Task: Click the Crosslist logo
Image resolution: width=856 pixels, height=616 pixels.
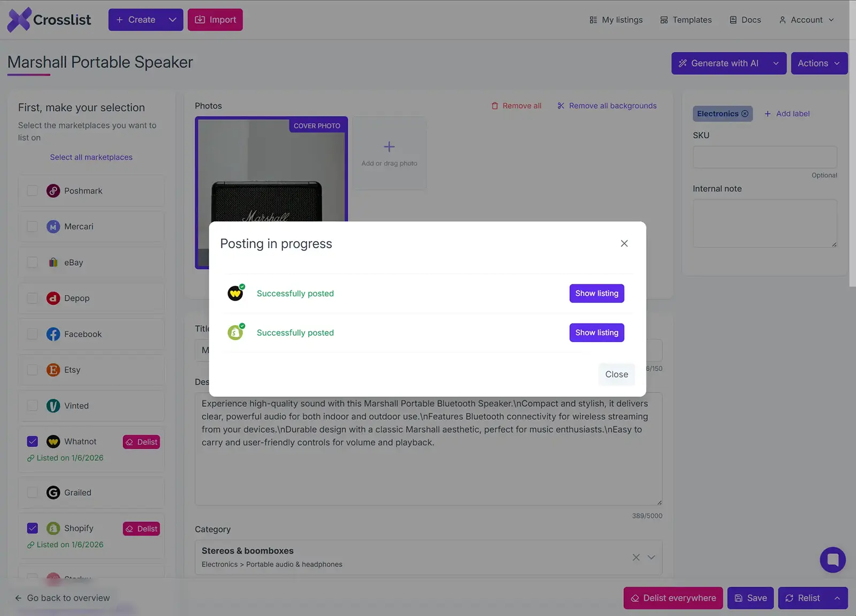Action: pyautogui.click(x=49, y=20)
